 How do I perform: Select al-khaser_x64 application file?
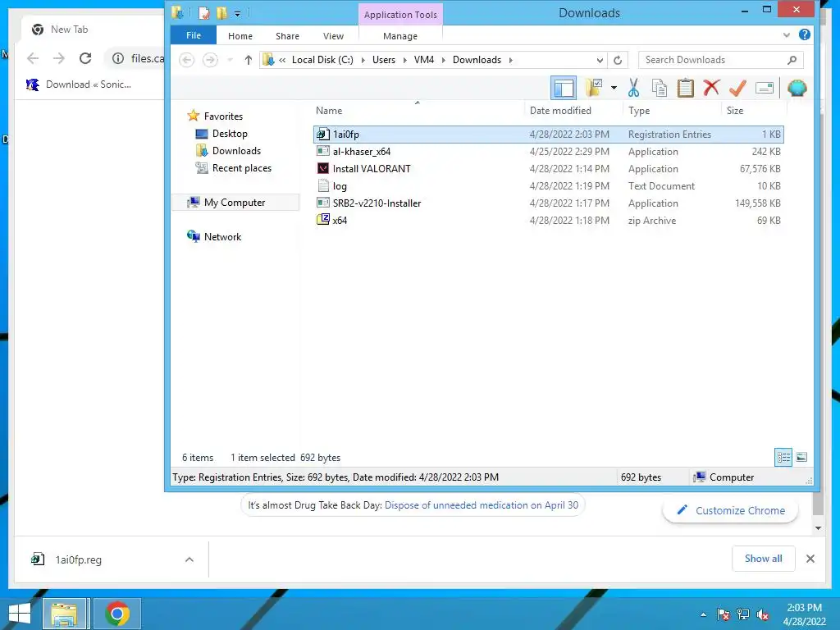click(548, 152)
